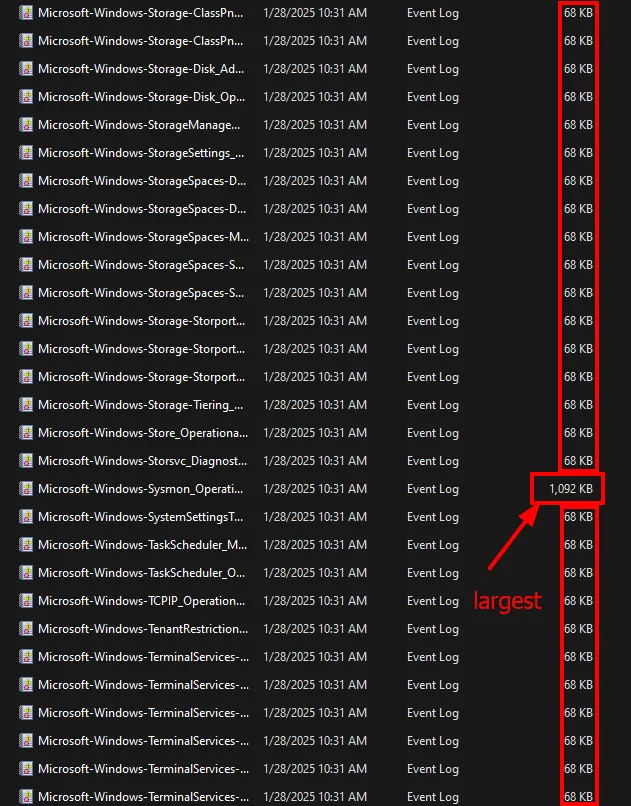Click the Sysmon row's date modified cell

(x=315, y=489)
